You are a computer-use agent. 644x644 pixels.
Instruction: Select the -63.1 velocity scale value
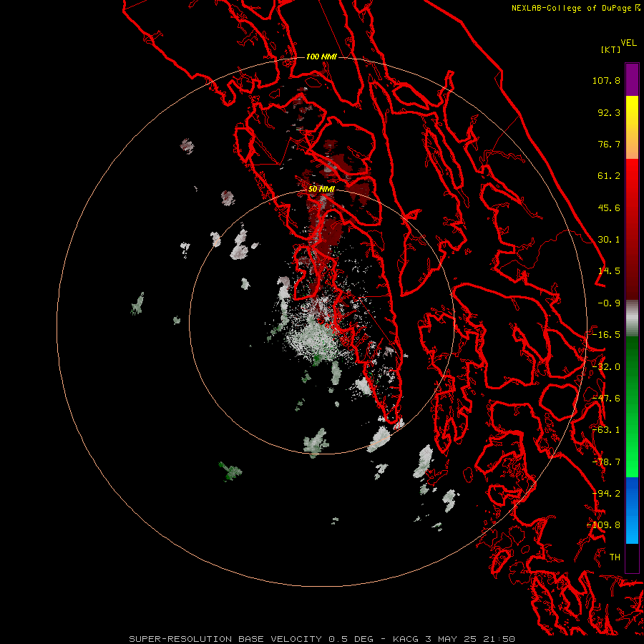pos(606,430)
